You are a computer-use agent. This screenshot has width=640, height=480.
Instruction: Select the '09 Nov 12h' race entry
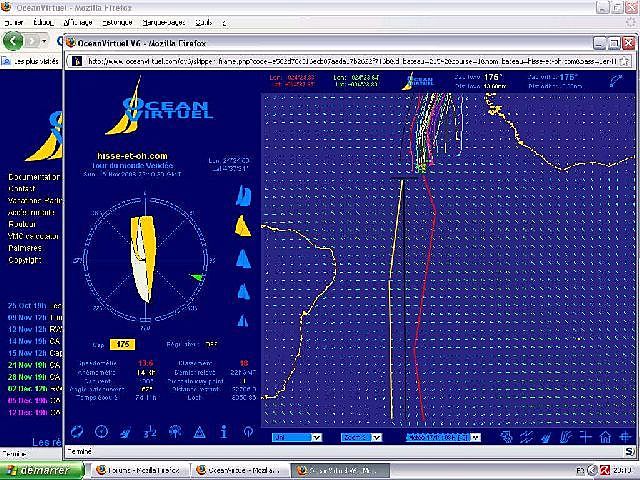34,317
